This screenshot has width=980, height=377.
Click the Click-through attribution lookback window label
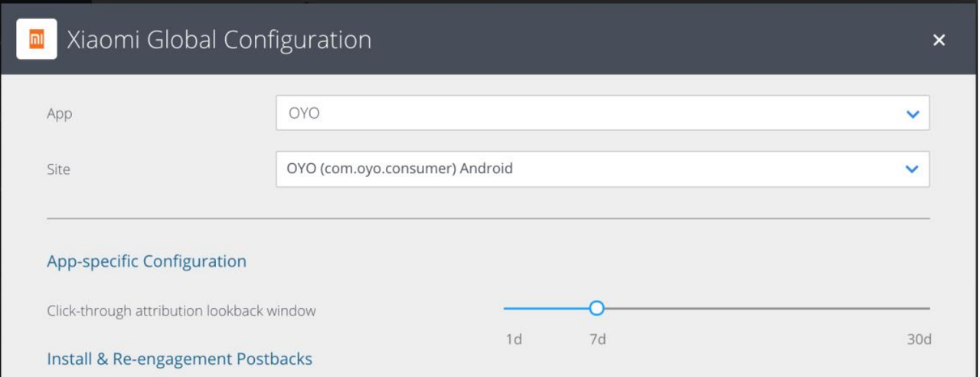pyautogui.click(x=181, y=310)
